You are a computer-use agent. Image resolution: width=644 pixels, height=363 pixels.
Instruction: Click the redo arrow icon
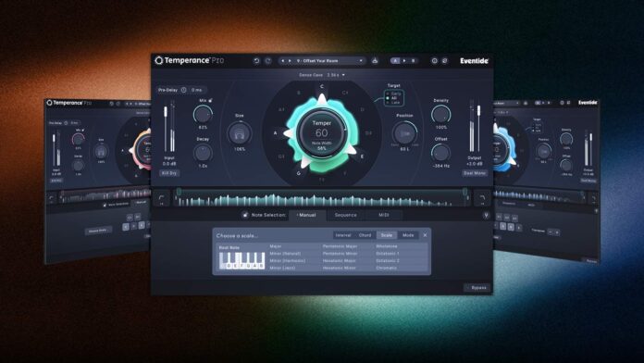(268, 61)
